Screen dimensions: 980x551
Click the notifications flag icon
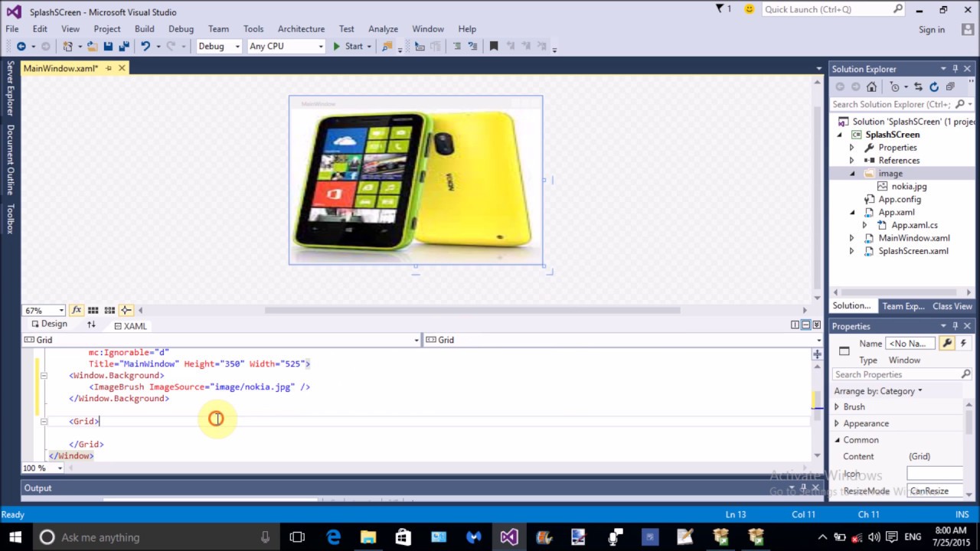[x=720, y=9]
